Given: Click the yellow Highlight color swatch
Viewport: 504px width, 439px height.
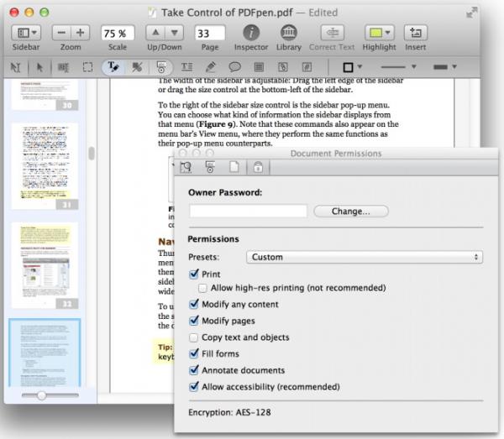Looking at the screenshot, I should click(375, 33).
